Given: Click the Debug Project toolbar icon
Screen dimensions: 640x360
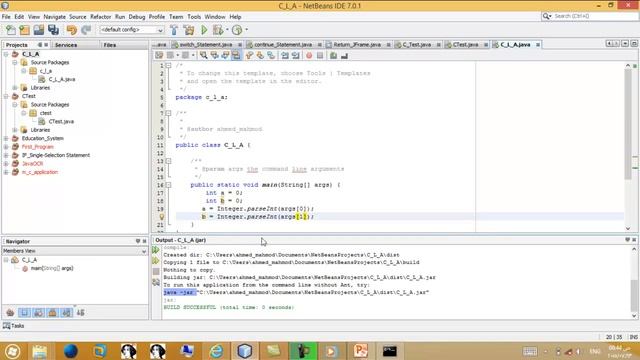Looking at the screenshot, I should pyautogui.click(x=218, y=30).
